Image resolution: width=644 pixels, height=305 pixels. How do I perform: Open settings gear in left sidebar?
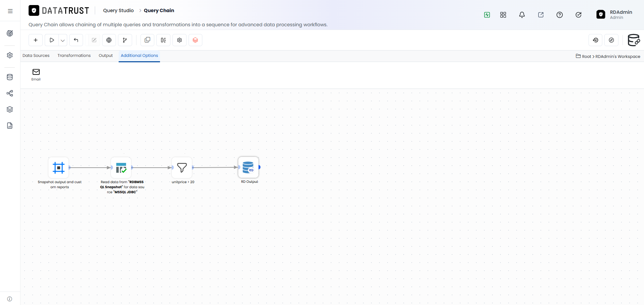(10, 55)
